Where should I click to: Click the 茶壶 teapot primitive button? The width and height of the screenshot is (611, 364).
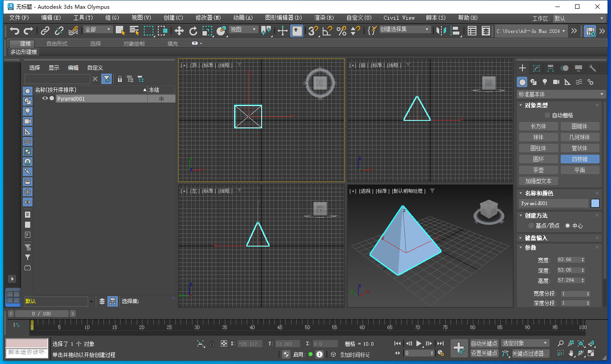coord(538,170)
